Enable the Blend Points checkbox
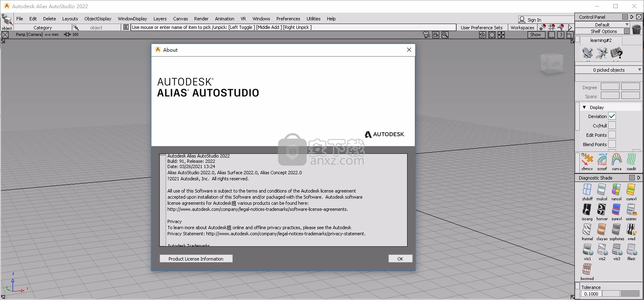This screenshot has height=300, width=644. point(612,144)
